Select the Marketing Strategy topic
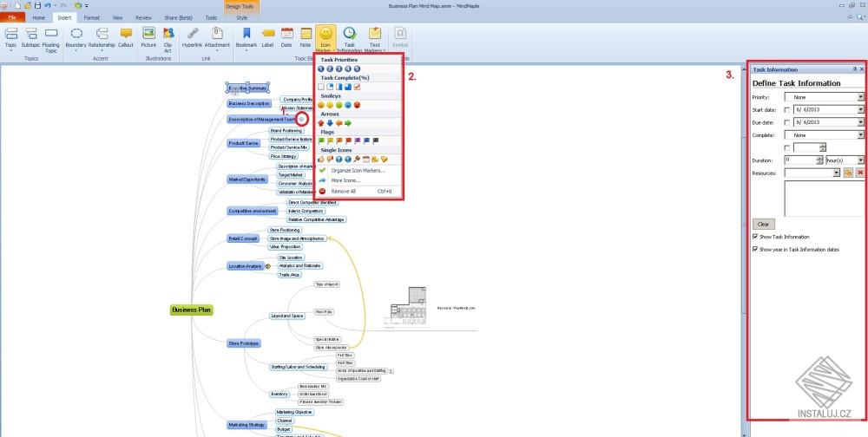 click(247, 425)
